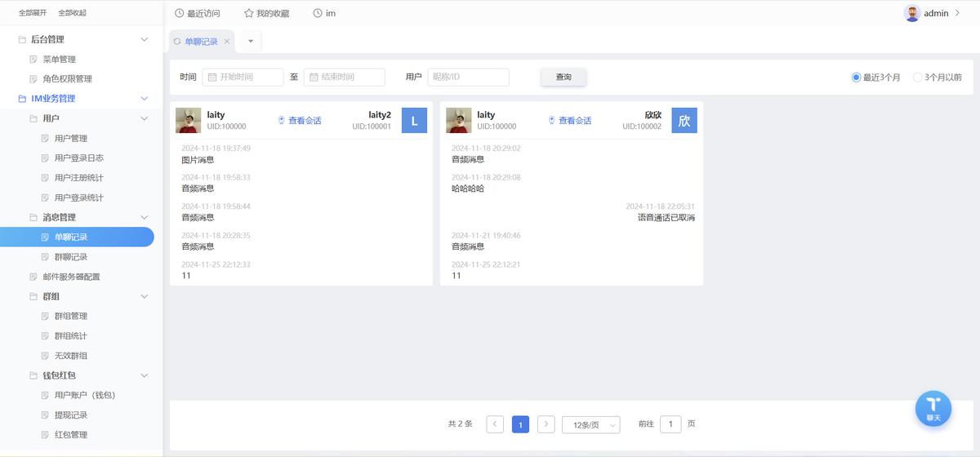Collapse the 消息管理 menu group
This screenshot has height=457, width=980.
145,217
